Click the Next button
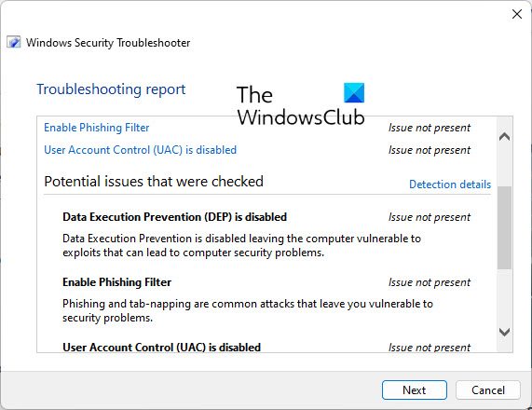This screenshot has width=532, height=410. coord(415,390)
